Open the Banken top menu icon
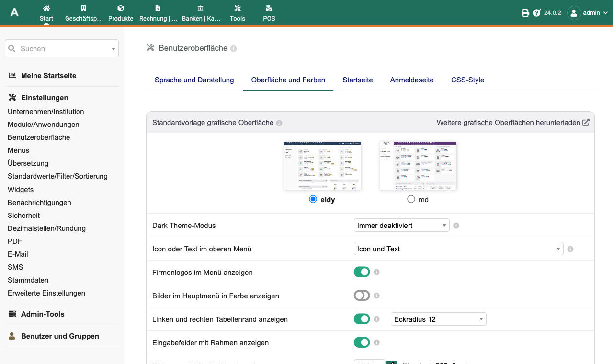Viewport: 613px width, 364px height. tap(200, 8)
